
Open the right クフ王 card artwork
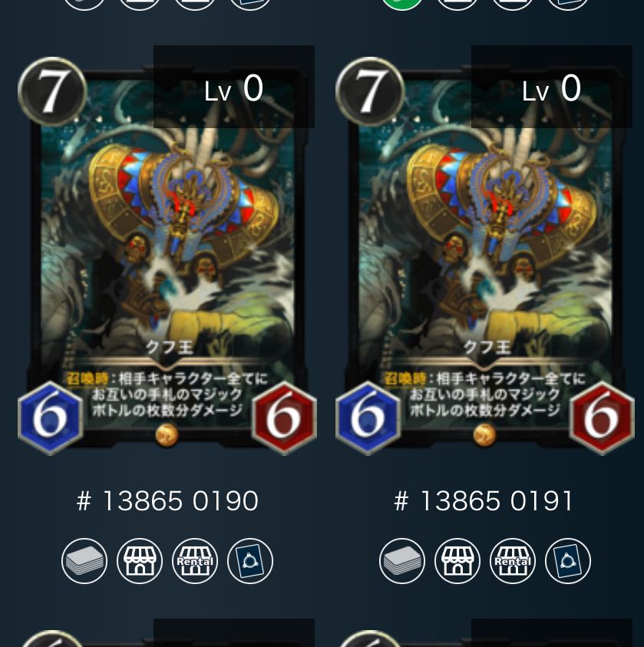point(485,256)
